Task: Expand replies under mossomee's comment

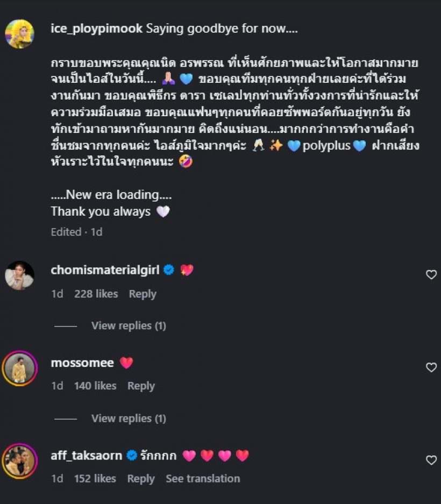Action: click(x=128, y=418)
